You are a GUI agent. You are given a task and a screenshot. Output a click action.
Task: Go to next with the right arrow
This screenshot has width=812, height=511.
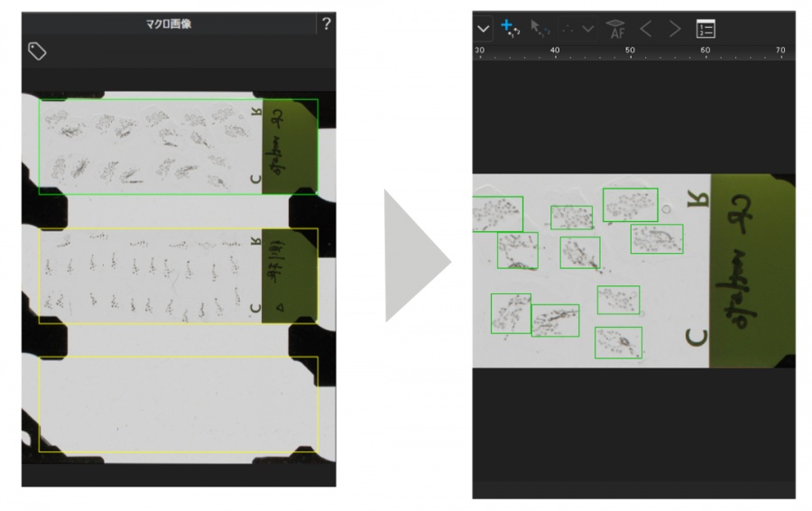(675, 29)
